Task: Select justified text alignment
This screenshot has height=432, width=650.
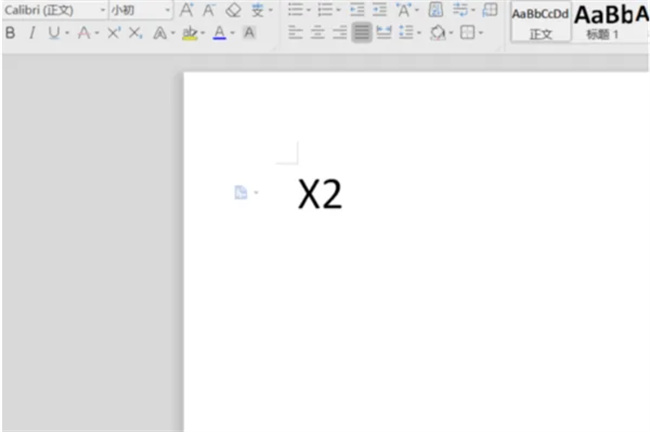Action: (361, 33)
